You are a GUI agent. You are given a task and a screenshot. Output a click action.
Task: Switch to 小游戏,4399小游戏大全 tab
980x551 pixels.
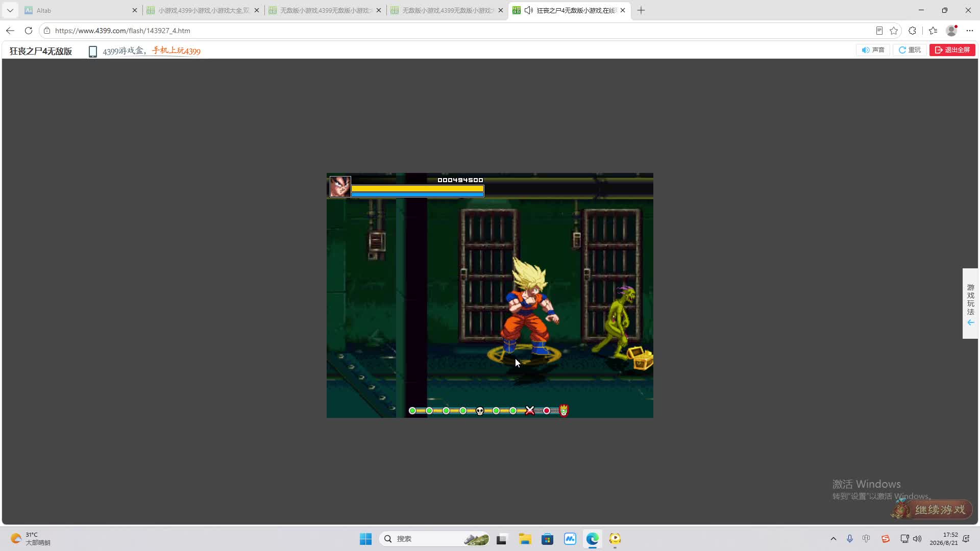tap(203, 10)
